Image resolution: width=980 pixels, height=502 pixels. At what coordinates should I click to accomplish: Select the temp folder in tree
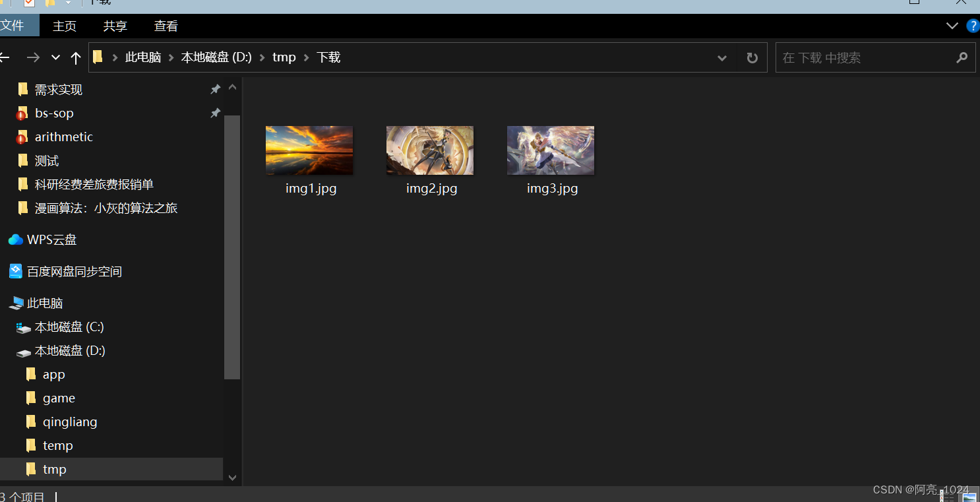[x=58, y=445]
